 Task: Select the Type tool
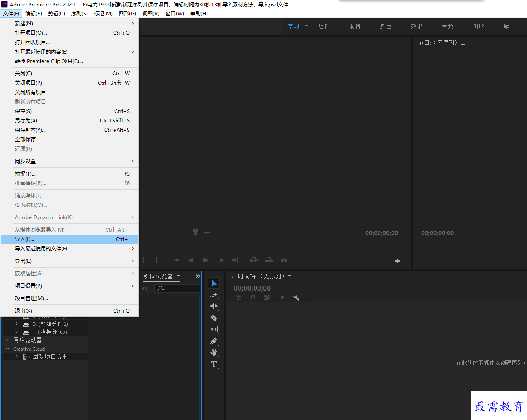214,364
